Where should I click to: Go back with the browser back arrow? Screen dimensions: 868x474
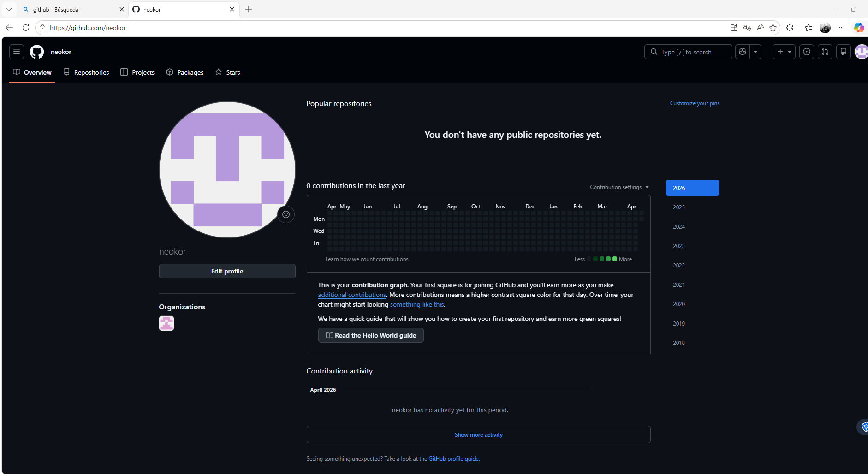click(9, 28)
